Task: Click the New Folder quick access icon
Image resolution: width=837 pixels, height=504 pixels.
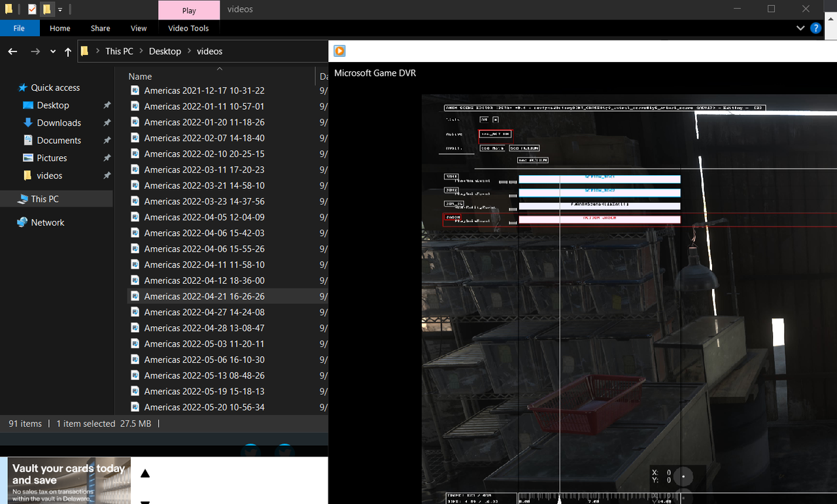Action: tap(46, 9)
